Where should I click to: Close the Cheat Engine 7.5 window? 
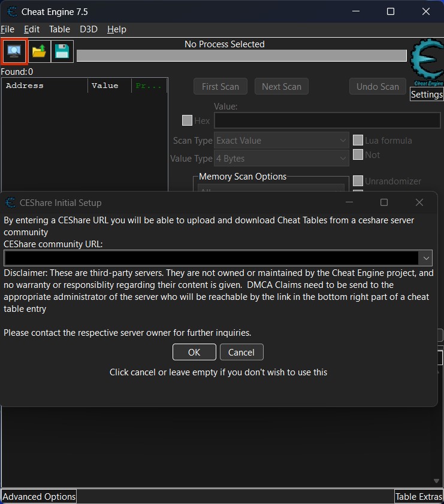click(426, 11)
